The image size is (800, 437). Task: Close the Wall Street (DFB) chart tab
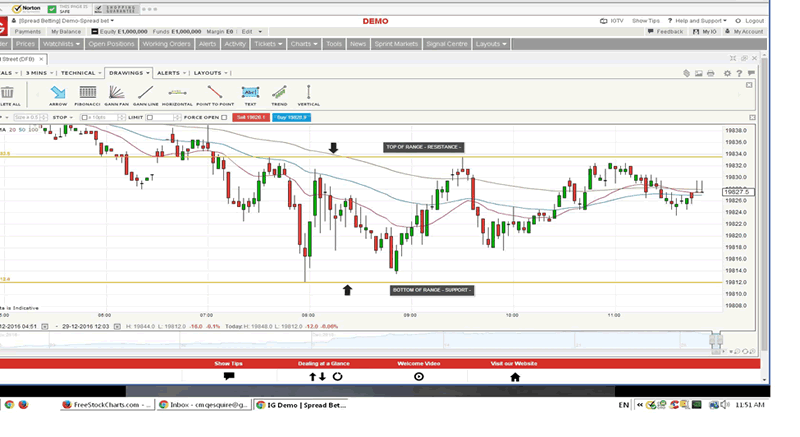tap(42, 59)
